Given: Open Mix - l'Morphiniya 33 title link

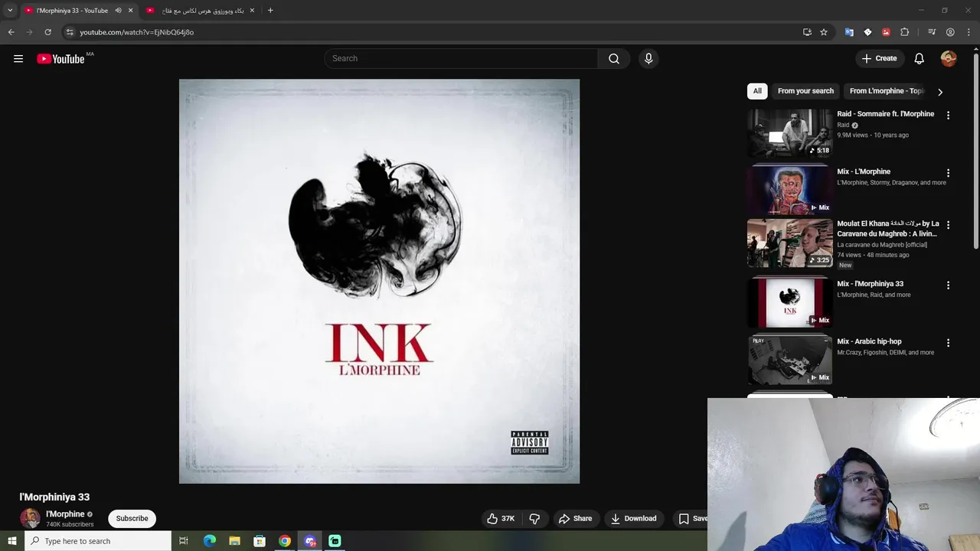Looking at the screenshot, I should coord(870,284).
